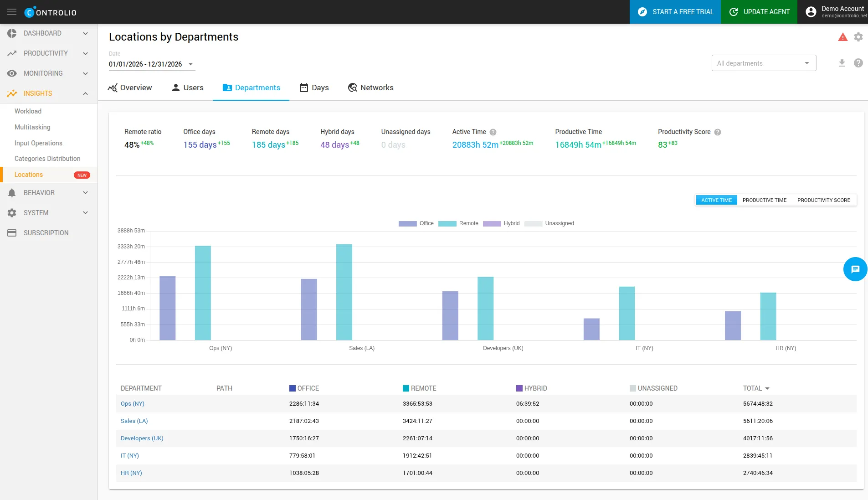Click the System gear icon
Image resolution: width=868 pixels, height=500 pixels.
coord(12,213)
